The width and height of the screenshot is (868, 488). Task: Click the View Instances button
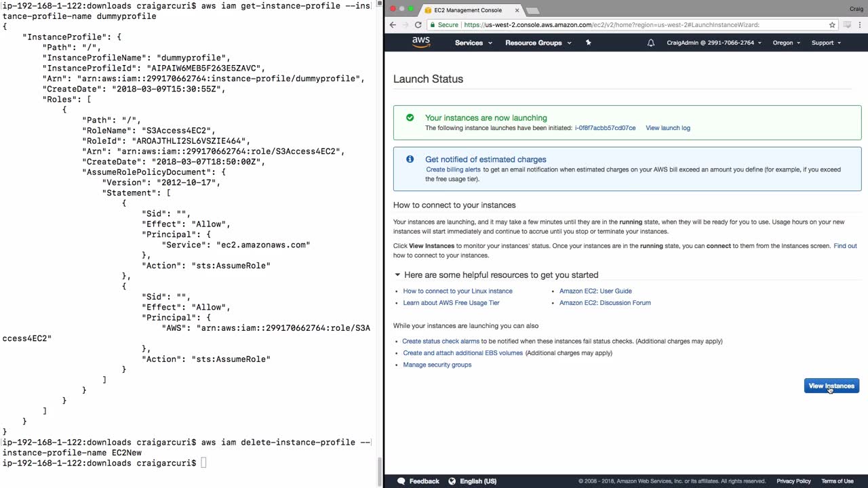coord(831,386)
